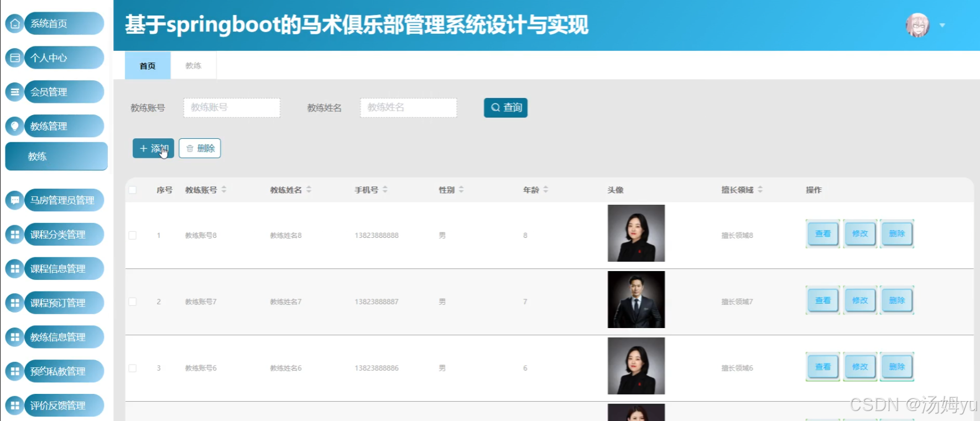The height and width of the screenshot is (421, 980).
Task: Click the icon beside 个人中心
Action: (15, 58)
